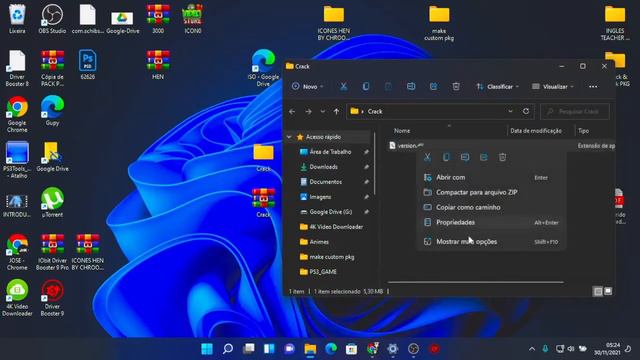The height and width of the screenshot is (360, 640).
Task: Switch to details view icon in status bar
Action: point(598,291)
